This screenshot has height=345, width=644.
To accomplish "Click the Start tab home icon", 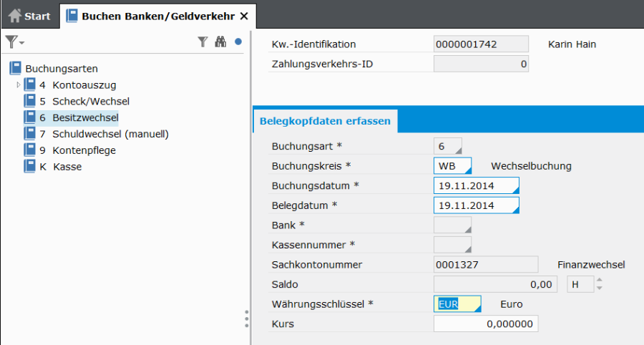I will click(14, 16).
